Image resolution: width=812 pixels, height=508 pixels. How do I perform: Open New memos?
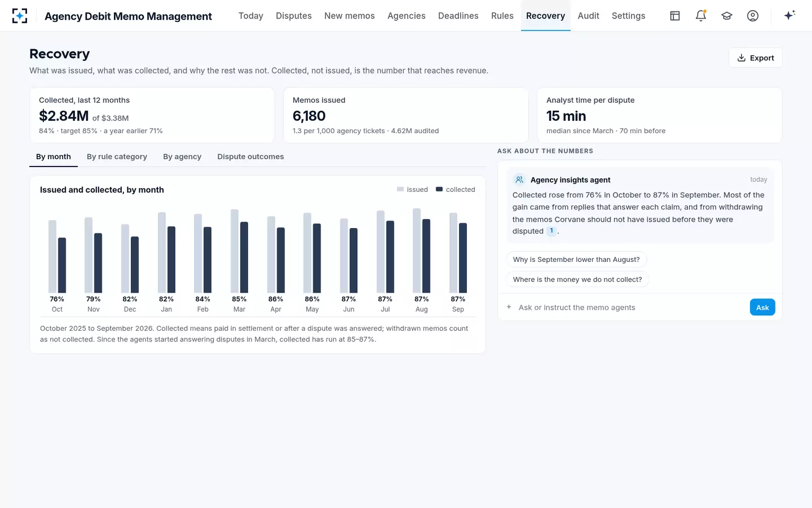pyautogui.click(x=350, y=16)
